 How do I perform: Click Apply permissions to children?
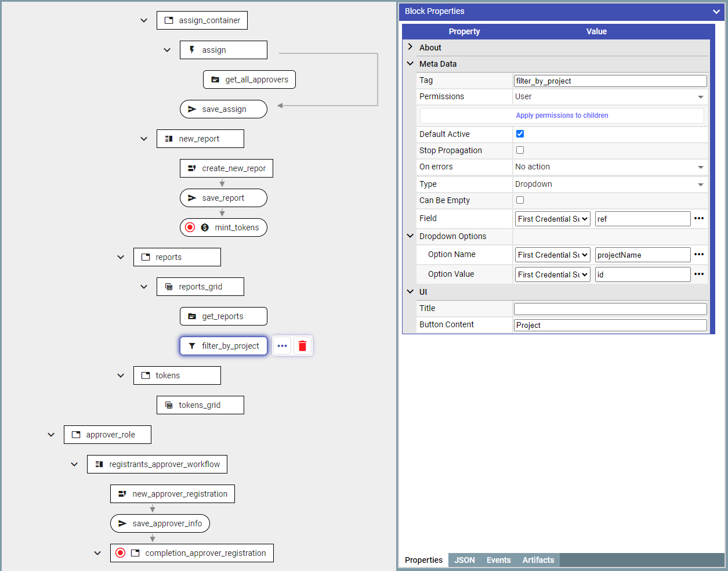point(562,115)
